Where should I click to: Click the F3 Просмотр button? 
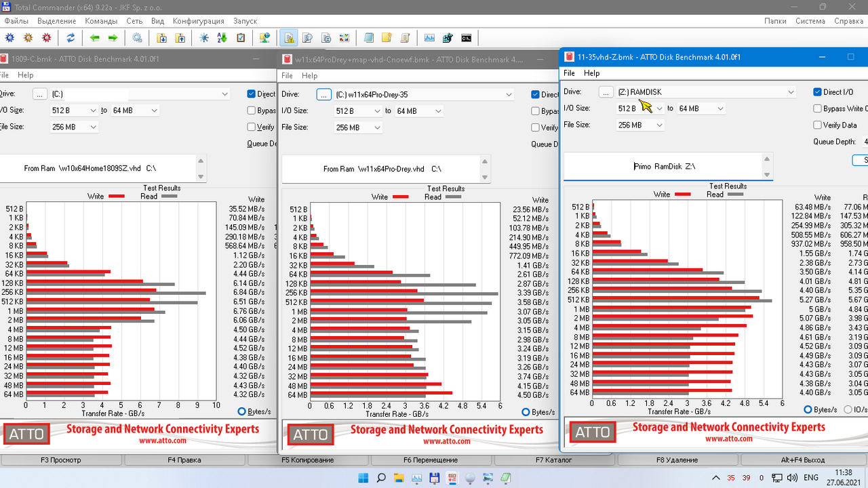61,460
